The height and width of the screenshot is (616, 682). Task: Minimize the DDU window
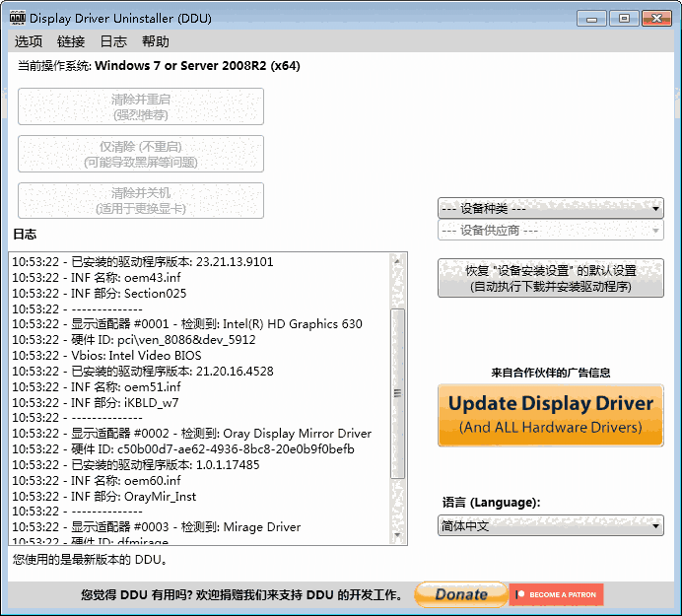(x=591, y=19)
